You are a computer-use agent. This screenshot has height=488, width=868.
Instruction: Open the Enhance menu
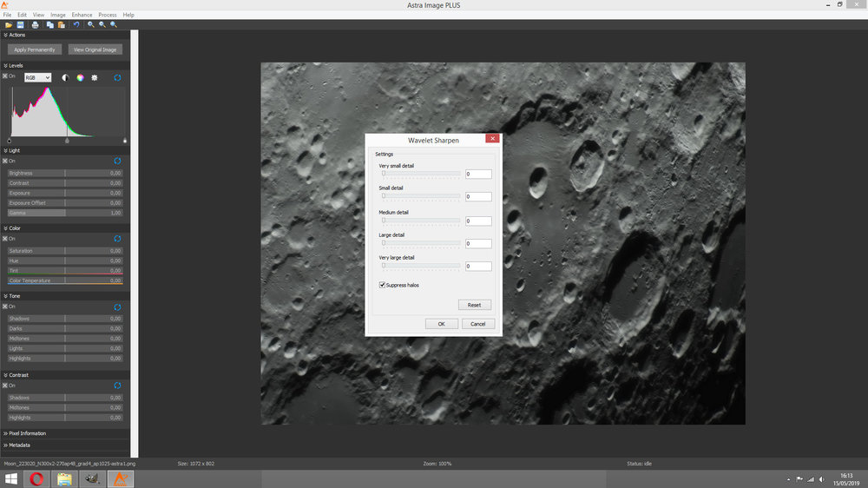tap(82, 15)
